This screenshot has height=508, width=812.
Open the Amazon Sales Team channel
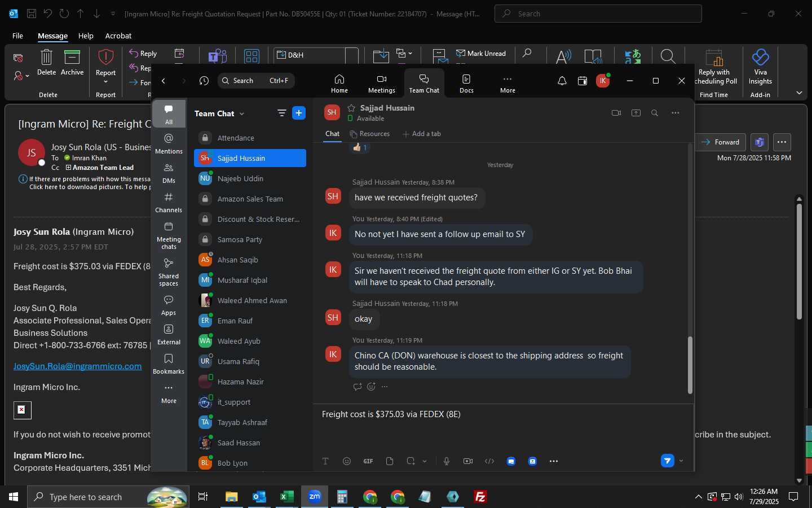pyautogui.click(x=250, y=199)
